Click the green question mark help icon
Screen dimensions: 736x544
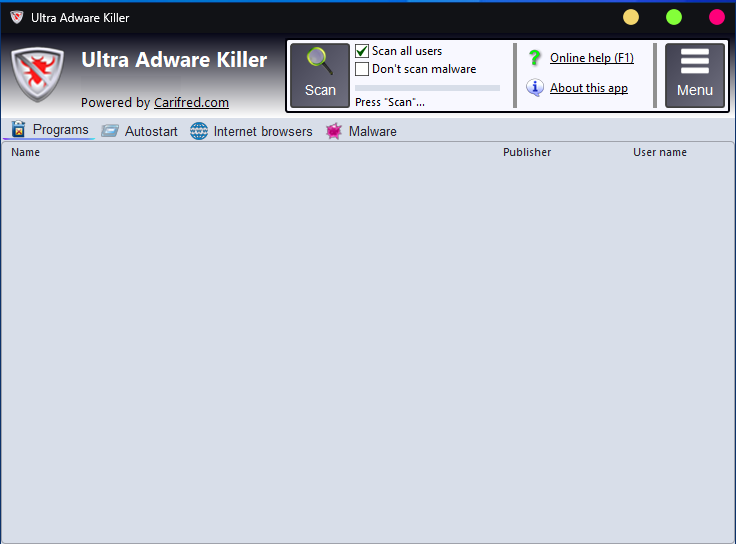point(534,58)
